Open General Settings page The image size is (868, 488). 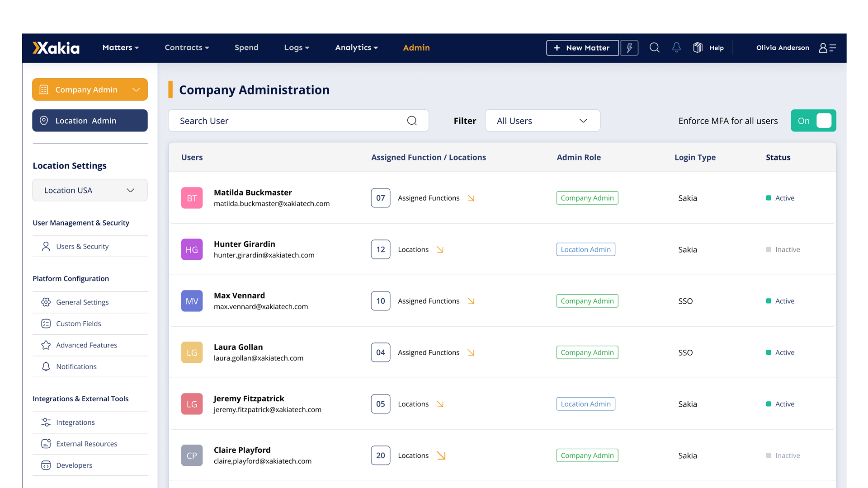tap(90, 302)
